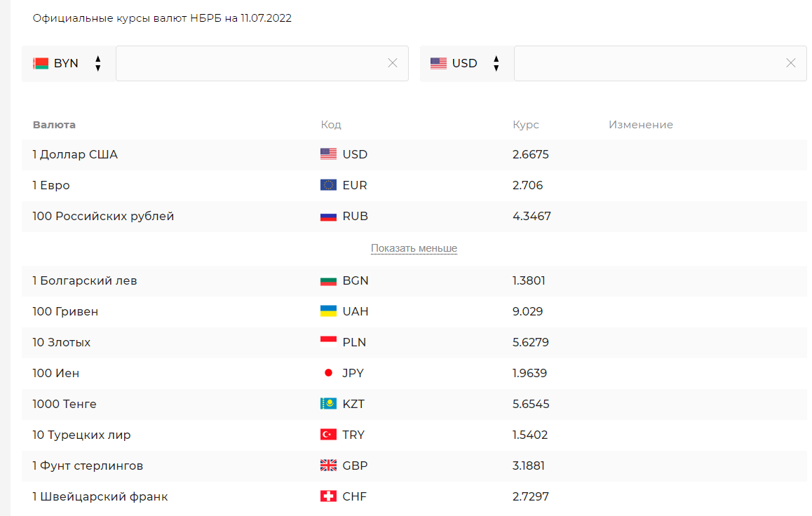Click the Курс column header
This screenshot has height=516, width=812.
tap(525, 125)
